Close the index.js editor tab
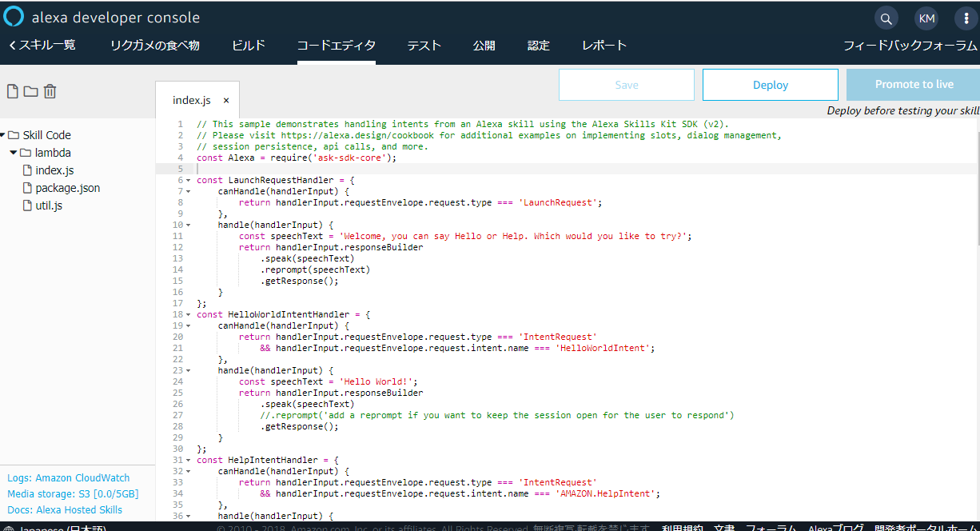980x531 pixels. [226, 101]
